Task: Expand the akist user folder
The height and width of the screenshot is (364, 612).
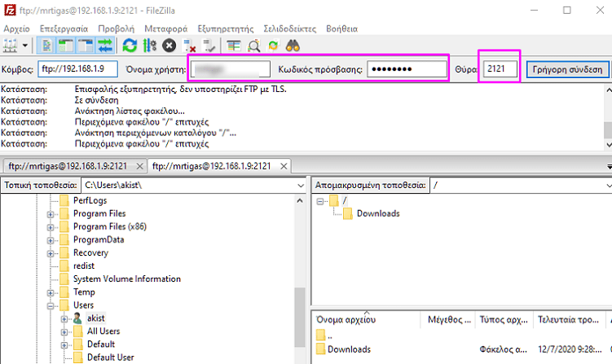Action: 64,318
